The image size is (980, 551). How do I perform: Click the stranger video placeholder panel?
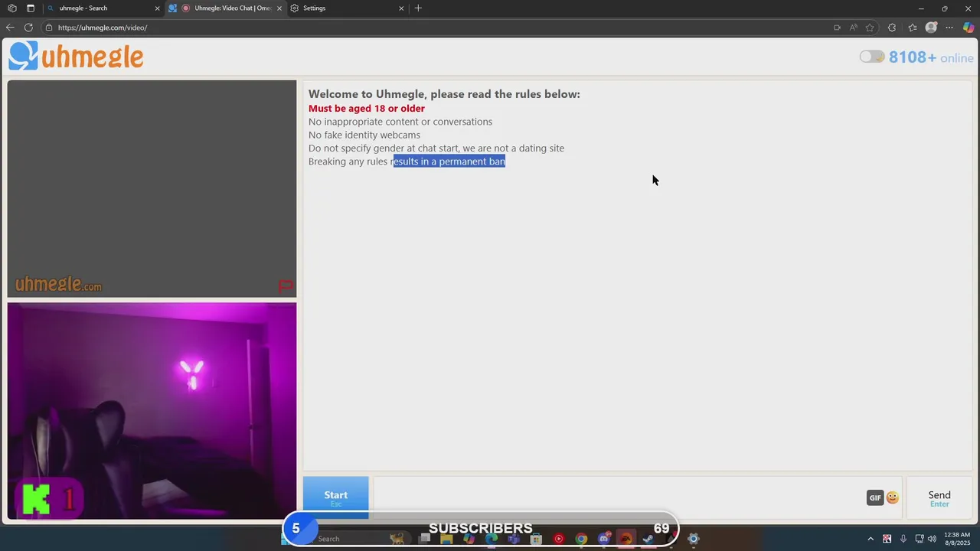pyautogui.click(x=152, y=188)
